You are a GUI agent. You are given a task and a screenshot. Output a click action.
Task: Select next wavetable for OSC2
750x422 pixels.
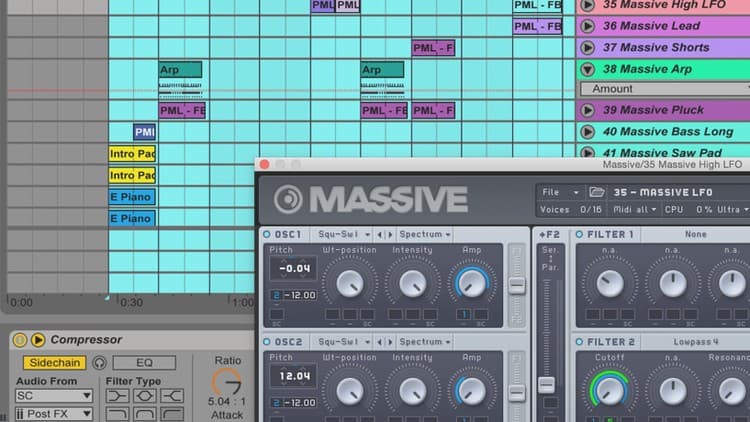click(x=390, y=342)
